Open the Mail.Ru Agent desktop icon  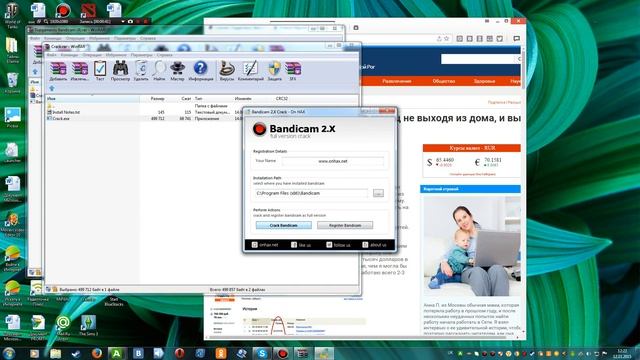pyautogui.click(x=63, y=327)
